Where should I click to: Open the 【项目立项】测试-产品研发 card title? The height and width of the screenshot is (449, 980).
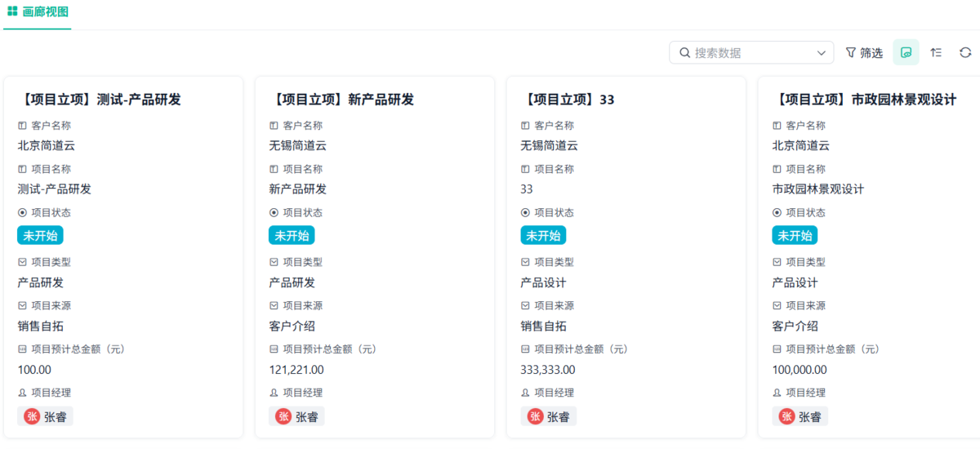coord(98,100)
